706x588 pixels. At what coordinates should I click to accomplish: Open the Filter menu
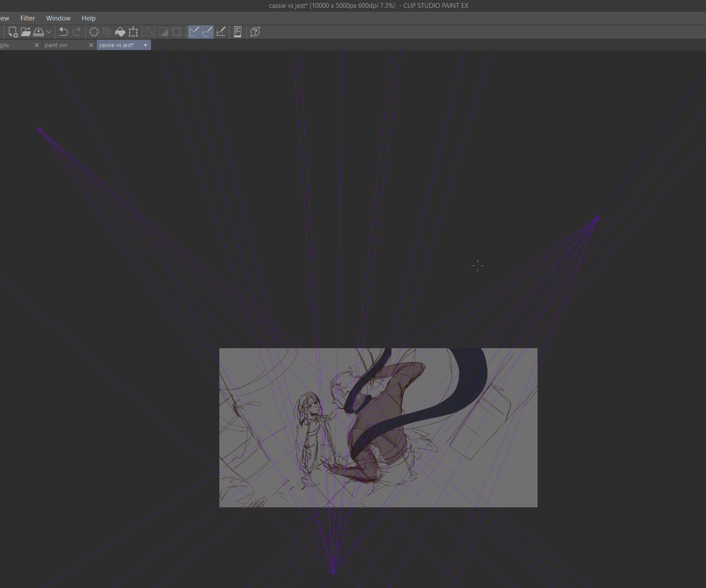[x=27, y=18]
